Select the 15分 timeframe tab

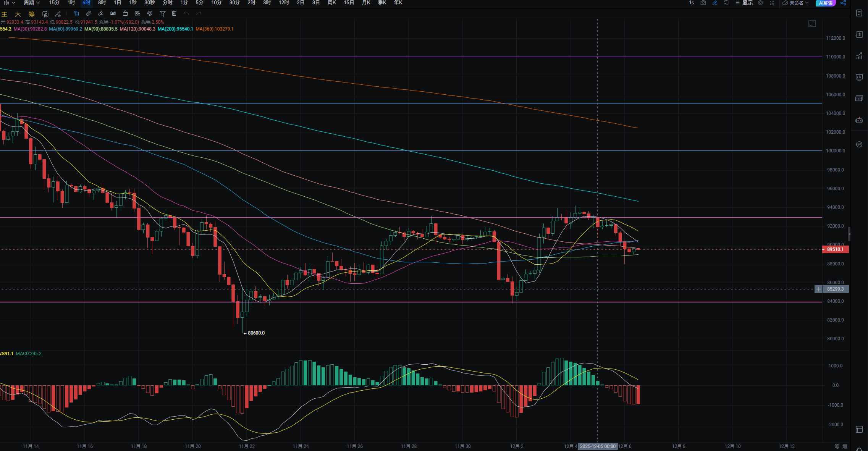[54, 3]
